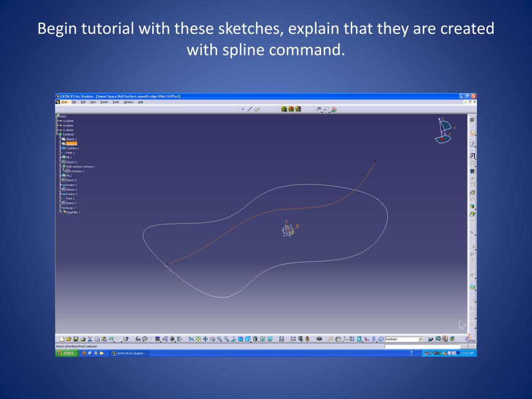Click the Line tool in top toolbar
This screenshot has height=399, width=532.
click(250, 109)
